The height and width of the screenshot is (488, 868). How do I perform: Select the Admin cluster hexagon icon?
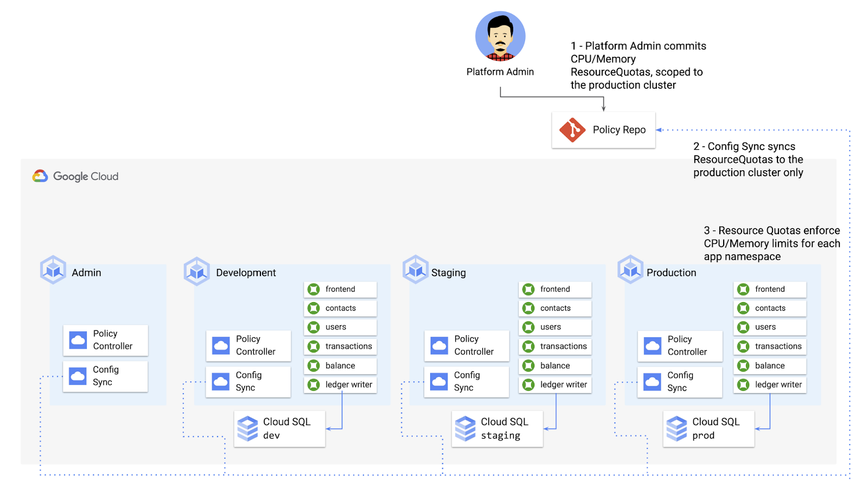[x=53, y=269]
